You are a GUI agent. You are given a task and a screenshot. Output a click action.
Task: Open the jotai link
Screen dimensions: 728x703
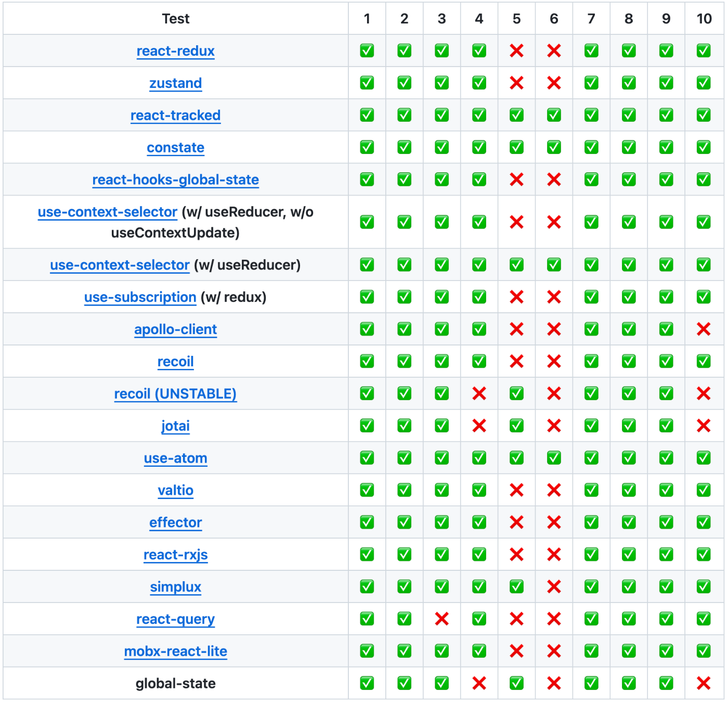click(x=175, y=426)
